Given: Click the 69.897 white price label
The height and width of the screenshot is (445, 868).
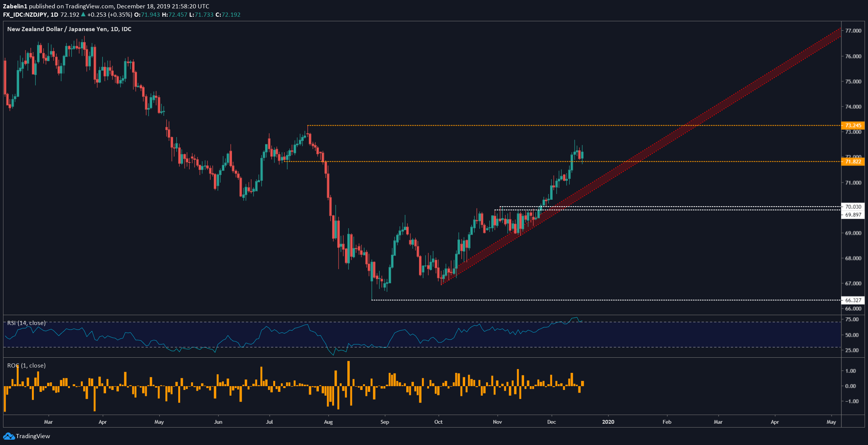Looking at the screenshot, I should (x=853, y=215).
